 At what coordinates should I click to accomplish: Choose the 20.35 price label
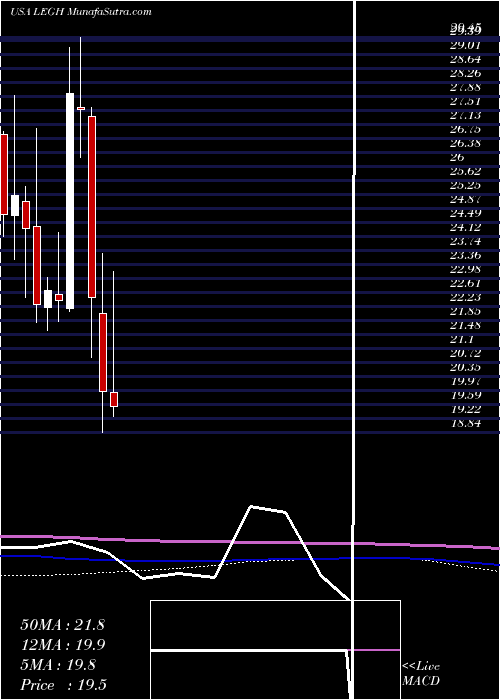[x=465, y=367]
